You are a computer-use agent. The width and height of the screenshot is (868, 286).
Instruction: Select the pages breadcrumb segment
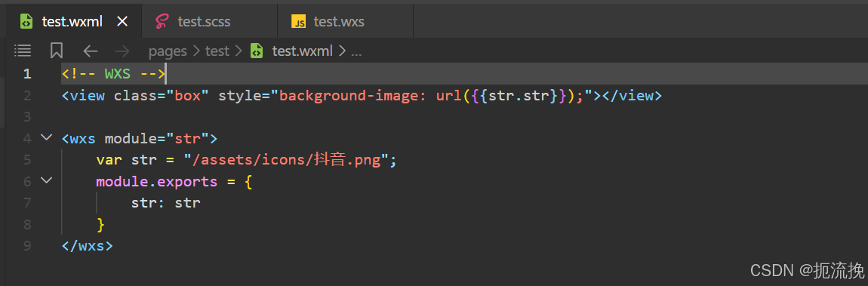pyautogui.click(x=168, y=51)
